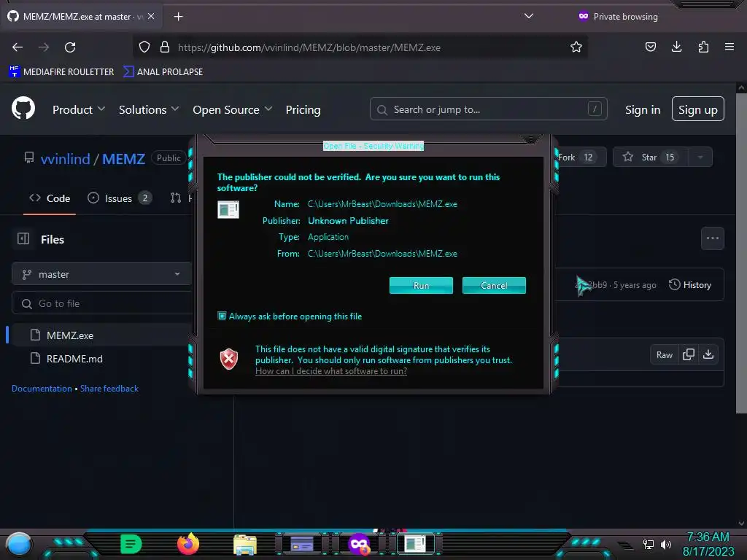
Task: Click the Sign up button
Action: [x=698, y=109]
